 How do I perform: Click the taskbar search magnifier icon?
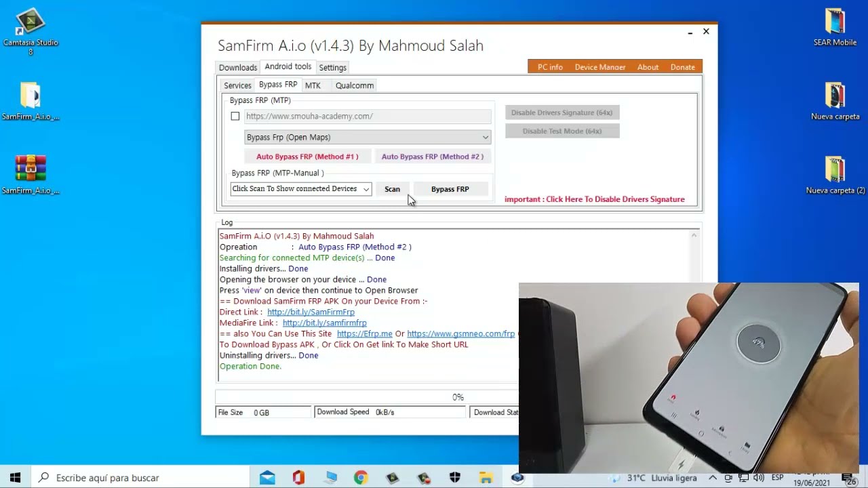[x=44, y=478]
